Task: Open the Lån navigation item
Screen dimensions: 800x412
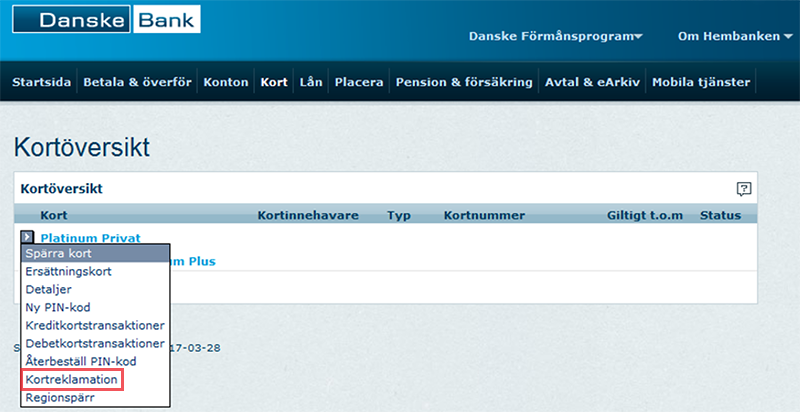Action: tap(311, 82)
